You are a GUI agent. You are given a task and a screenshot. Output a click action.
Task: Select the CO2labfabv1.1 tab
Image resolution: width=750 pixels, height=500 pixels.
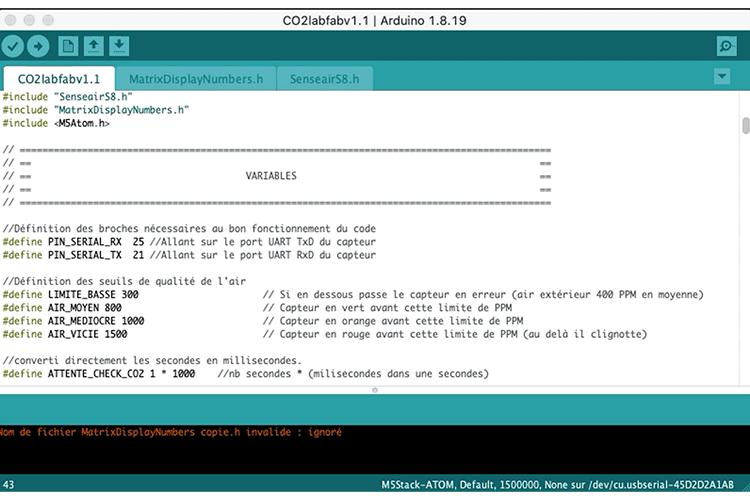tap(59, 79)
